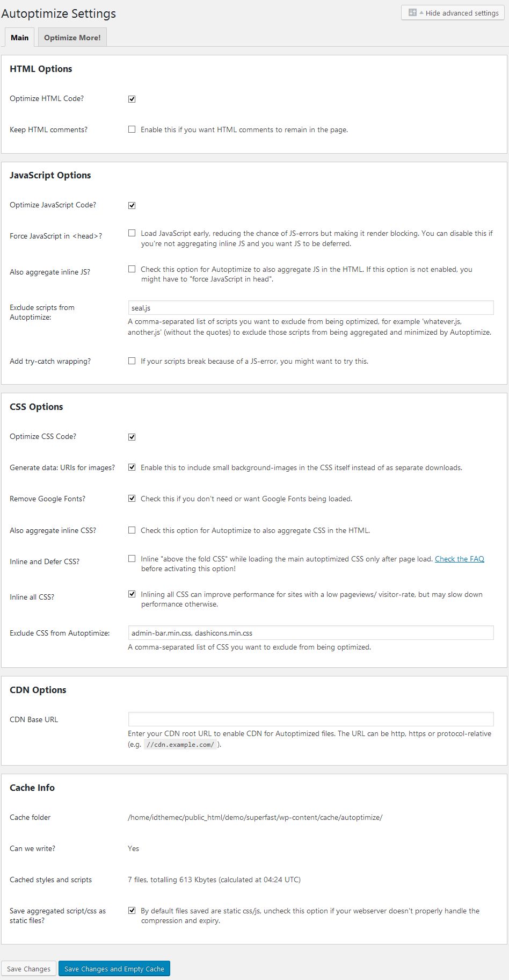Toggle Optimize JavaScript Code checkbox

tap(132, 205)
